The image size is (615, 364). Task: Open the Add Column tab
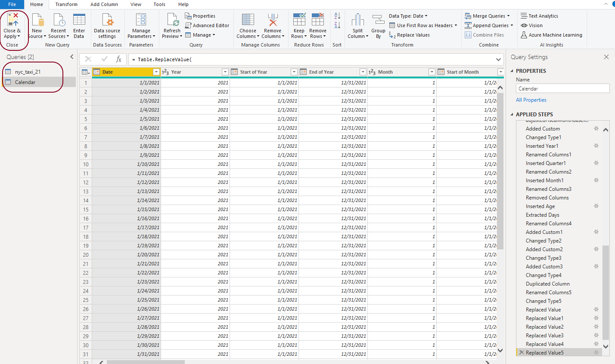[104, 4]
